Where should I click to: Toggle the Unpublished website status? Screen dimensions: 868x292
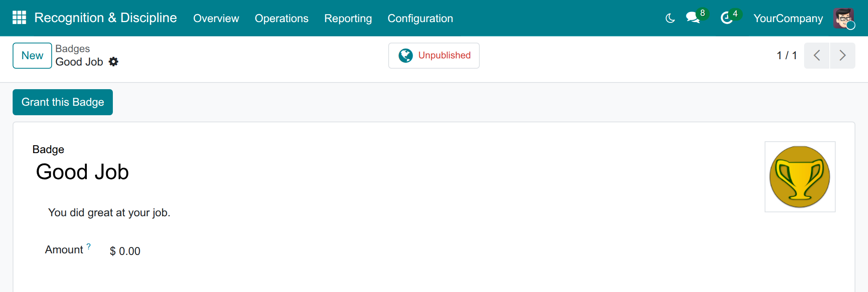click(434, 56)
